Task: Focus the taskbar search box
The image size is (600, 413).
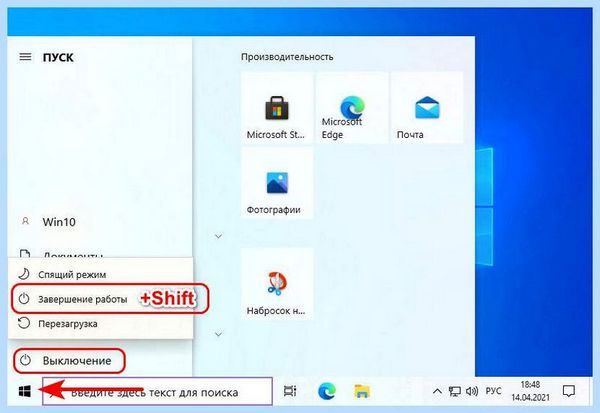Action: (157, 391)
